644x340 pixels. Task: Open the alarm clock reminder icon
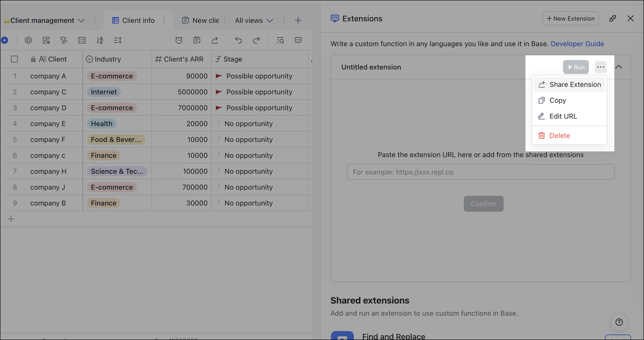[x=179, y=40]
